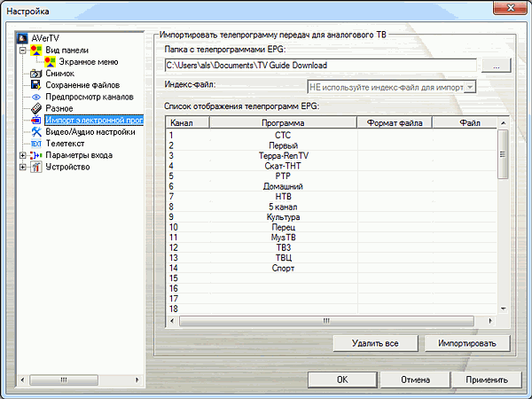The image size is (532, 399).
Task: Click the Импортировать button
Action: click(x=467, y=343)
